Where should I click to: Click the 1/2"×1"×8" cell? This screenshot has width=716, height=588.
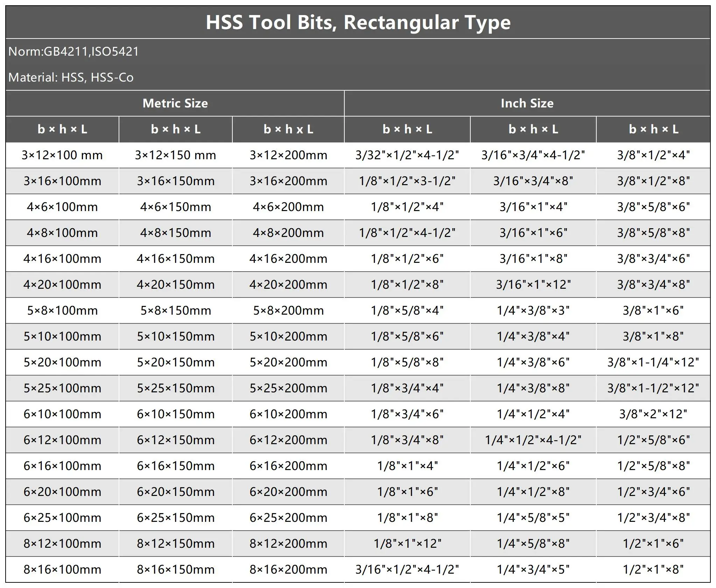(x=653, y=569)
